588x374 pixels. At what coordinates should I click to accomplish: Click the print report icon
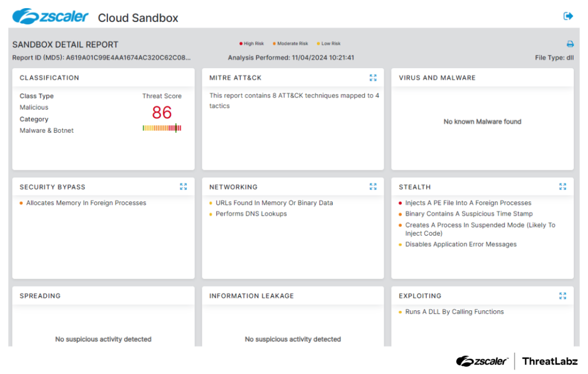(x=570, y=44)
